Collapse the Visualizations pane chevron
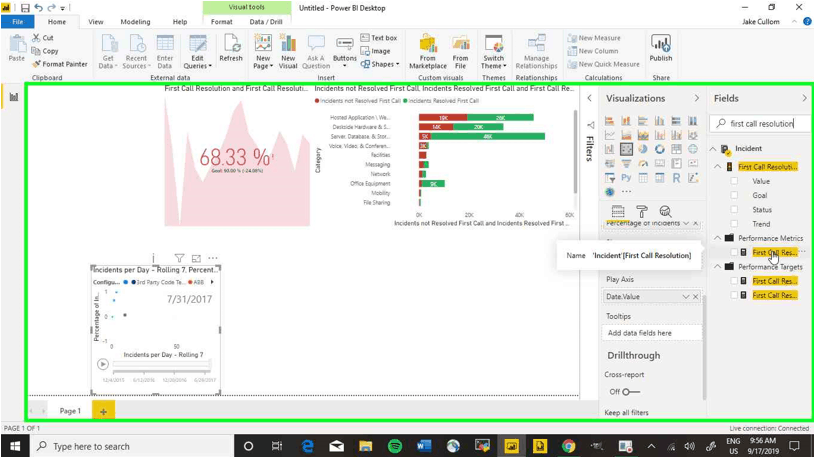 click(x=696, y=98)
